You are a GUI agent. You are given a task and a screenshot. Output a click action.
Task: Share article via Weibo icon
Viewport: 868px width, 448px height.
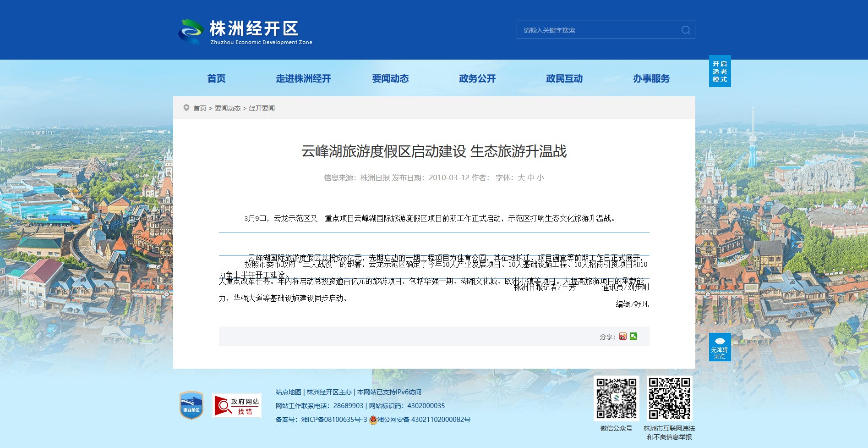622,337
